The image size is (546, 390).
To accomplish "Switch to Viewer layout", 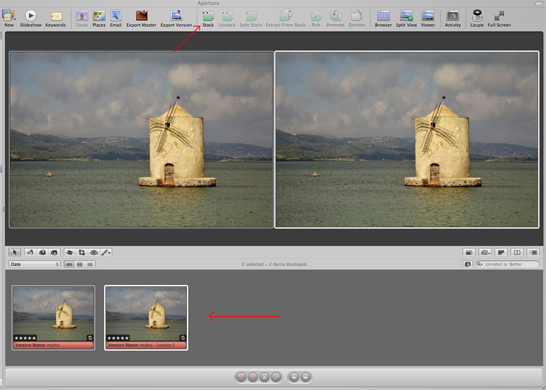I will click(428, 18).
